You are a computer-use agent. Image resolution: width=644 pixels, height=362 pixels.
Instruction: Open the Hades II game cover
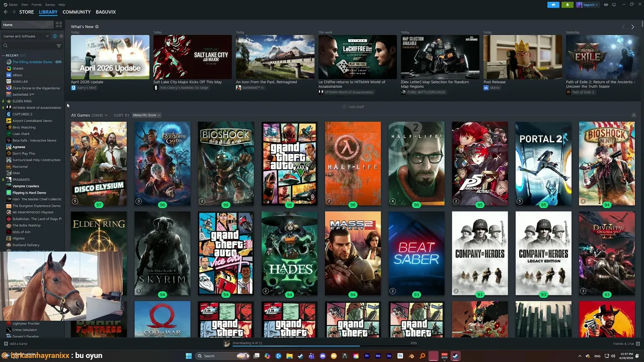pyautogui.click(x=289, y=253)
